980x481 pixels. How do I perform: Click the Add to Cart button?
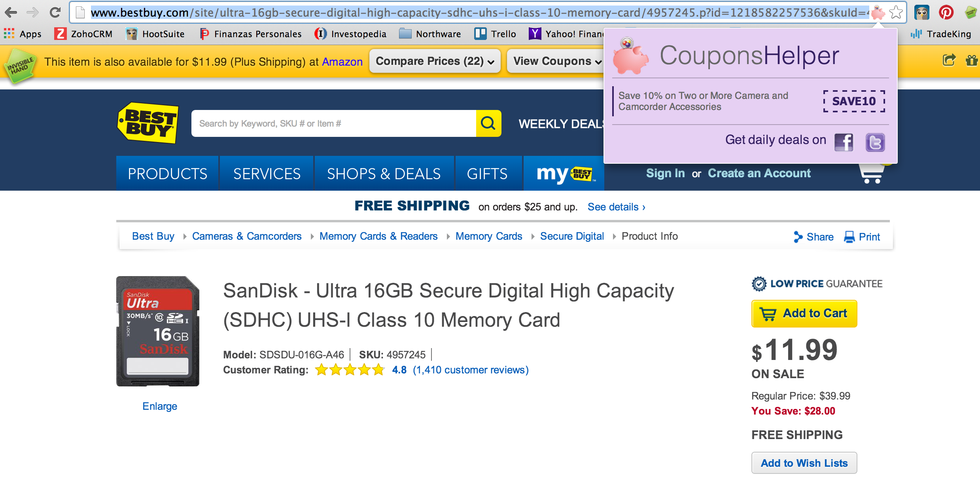pyautogui.click(x=804, y=313)
